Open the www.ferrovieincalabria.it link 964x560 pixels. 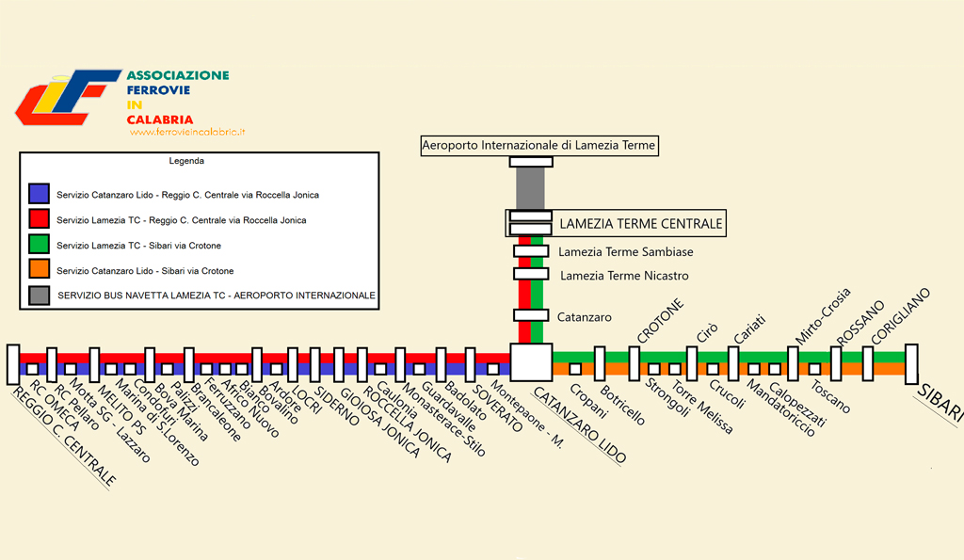[187, 132]
